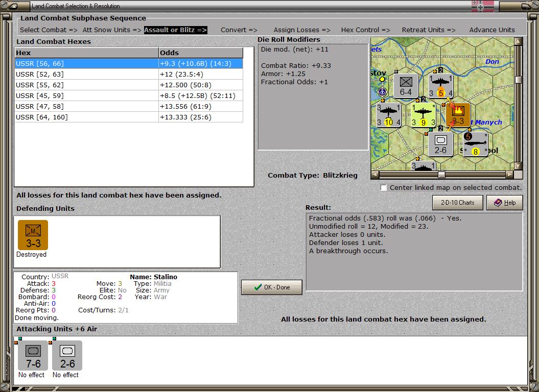
Task: Select the 2-6 unit in Attacking Units panel
Action: pos(67,355)
